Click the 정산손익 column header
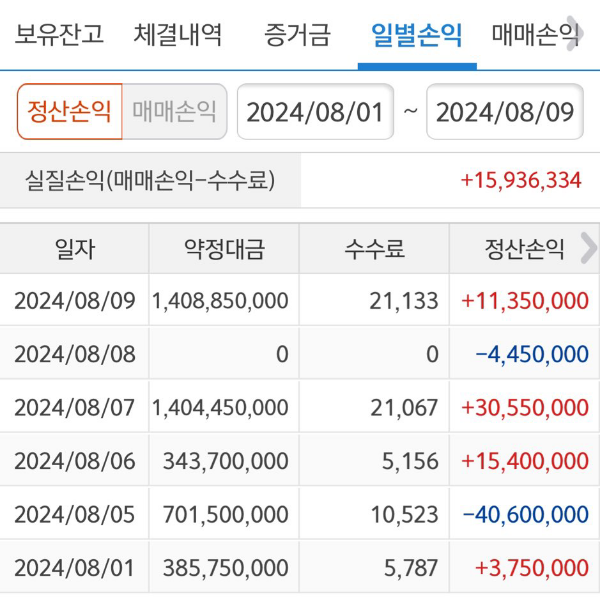The image size is (600, 600). point(525,249)
